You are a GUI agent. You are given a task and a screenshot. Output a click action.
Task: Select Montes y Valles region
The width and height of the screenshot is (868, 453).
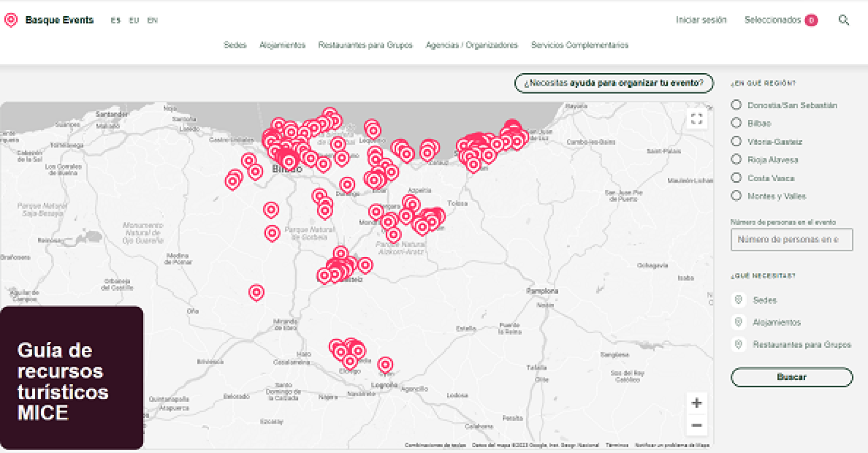[x=736, y=196]
